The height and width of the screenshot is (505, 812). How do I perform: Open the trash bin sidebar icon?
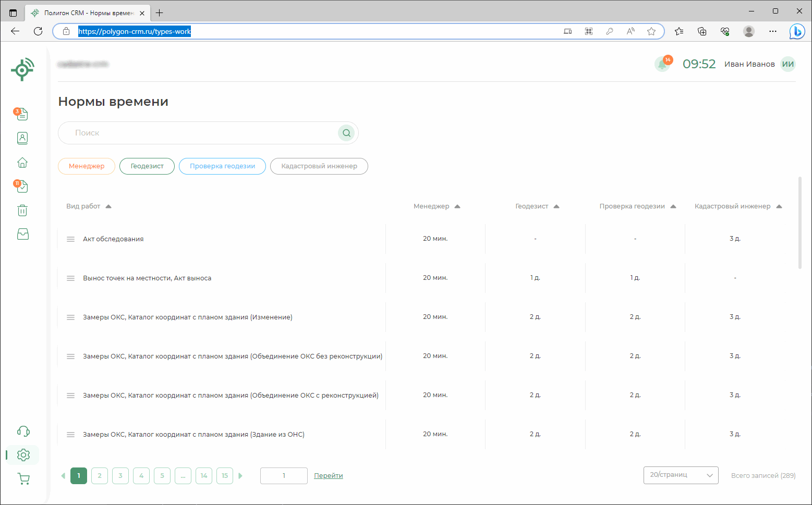coord(22,211)
